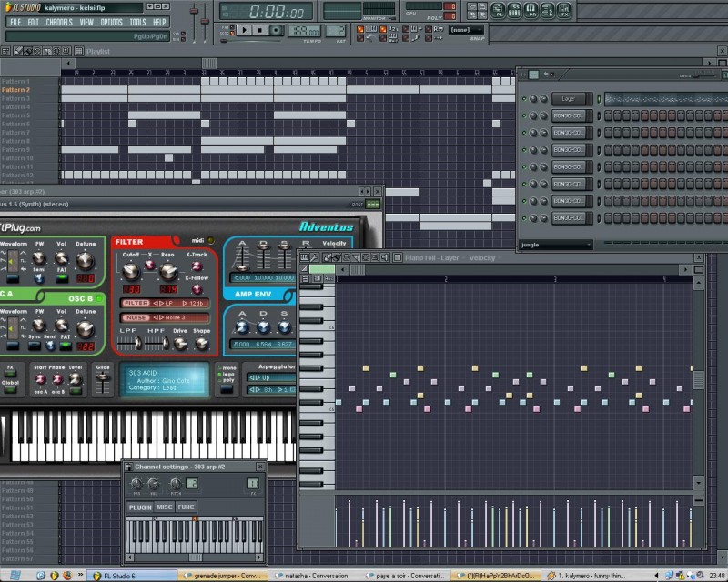Adjust the Glide slider in Adventus

click(x=103, y=383)
